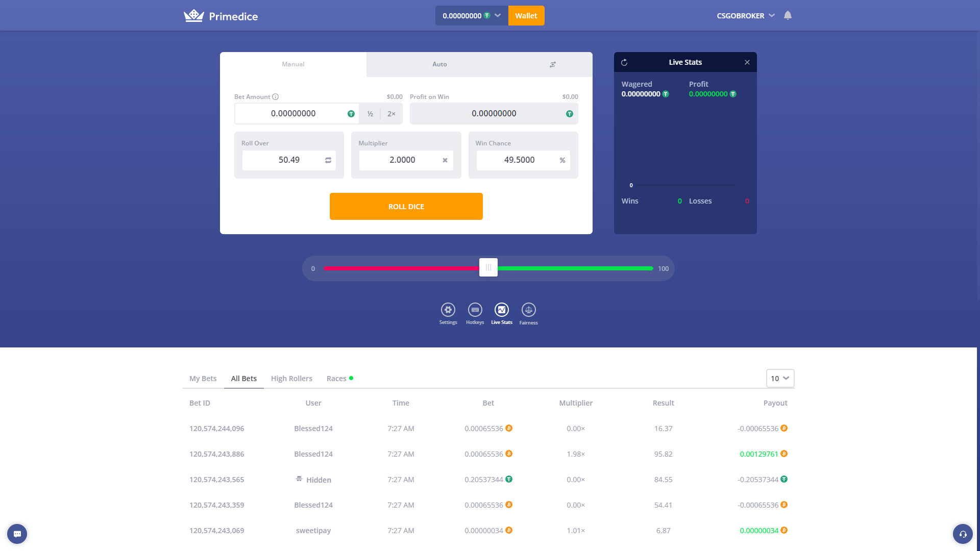980x551 pixels.
Task: Open the support headset icon
Action: 963,534
